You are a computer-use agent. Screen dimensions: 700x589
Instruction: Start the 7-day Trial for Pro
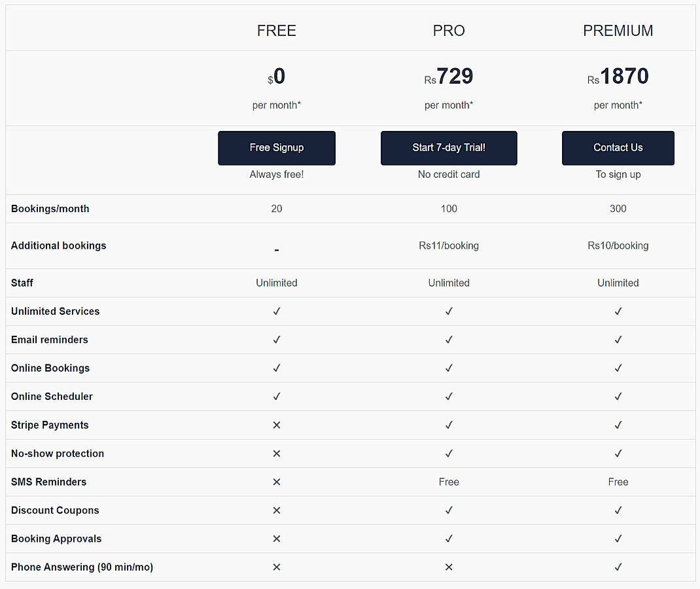(449, 148)
